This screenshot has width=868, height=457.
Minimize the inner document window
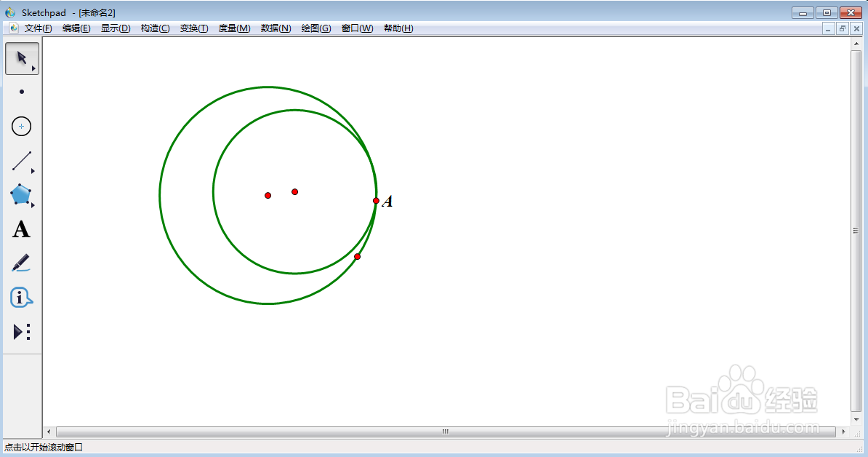tap(828, 29)
